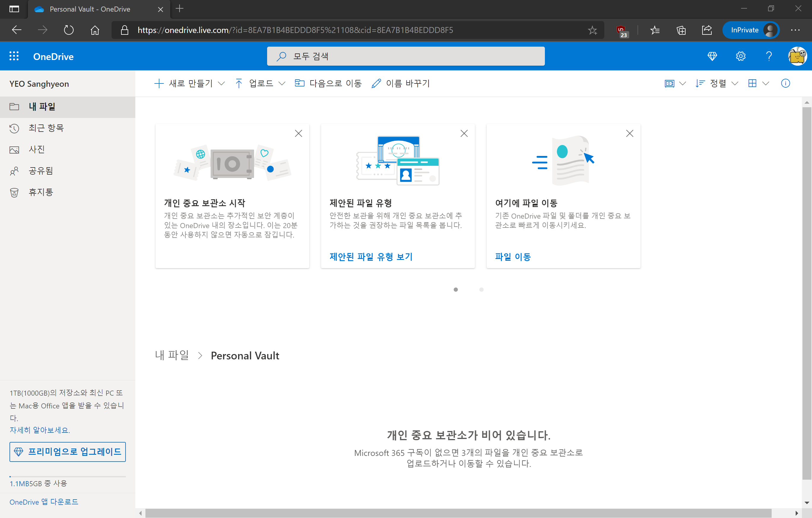The width and height of the screenshot is (812, 518).
Task: Open the details info pane icon
Action: tap(785, 83)
